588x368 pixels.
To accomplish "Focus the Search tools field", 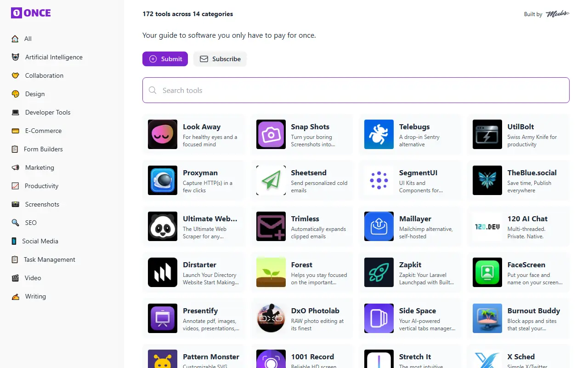I will [356, 90].
